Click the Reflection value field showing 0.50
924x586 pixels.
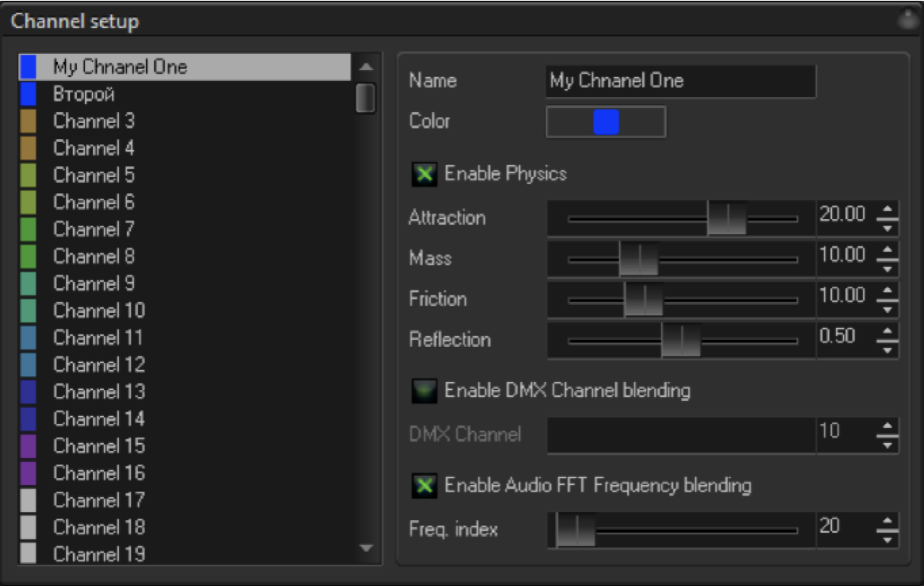tap(845, 337)
